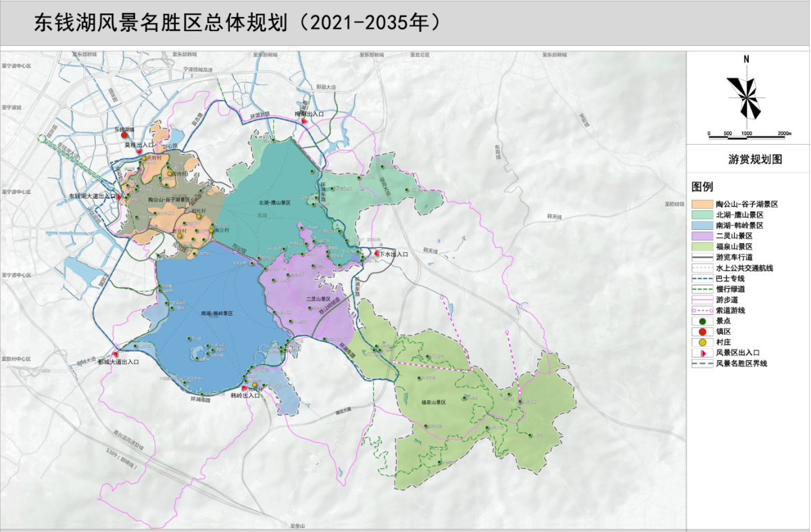Pick the purple 二灵山景区 legend swatch
The width and height of the screenshot is (811, 532).
tap(702, 236)
